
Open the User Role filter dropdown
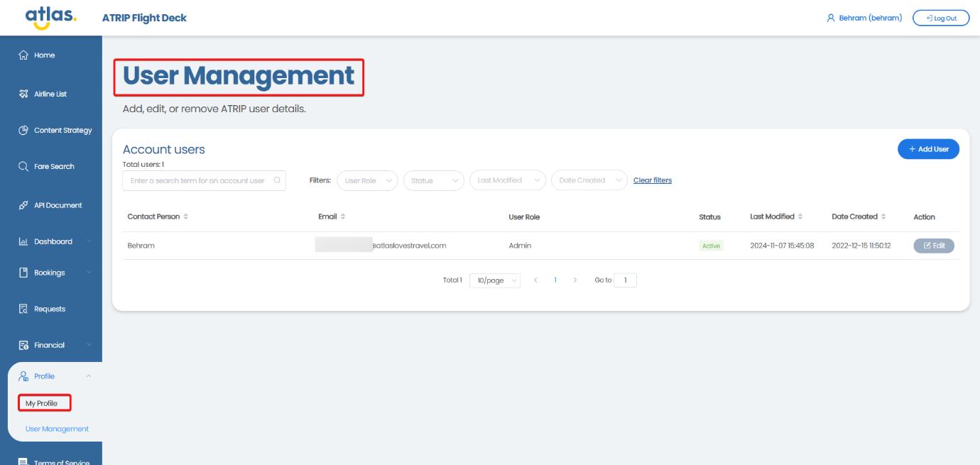(x=367, y=180)
